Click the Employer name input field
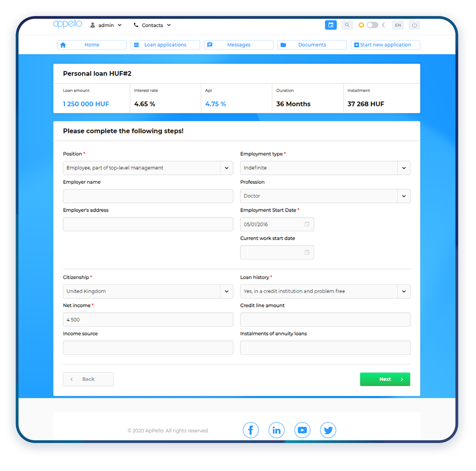Image resolution: width=476 pixels, height=471 pixels. click(148, 196)
